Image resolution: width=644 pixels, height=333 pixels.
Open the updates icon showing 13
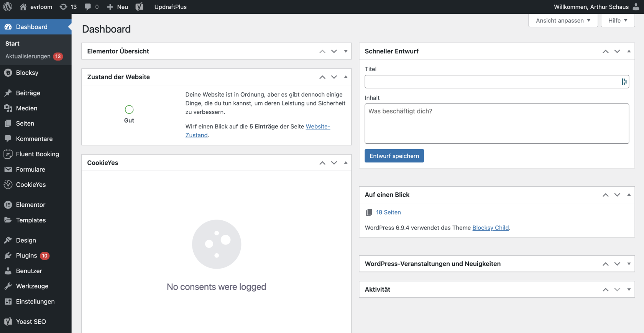pyautogui.click(x=63, y=7)
